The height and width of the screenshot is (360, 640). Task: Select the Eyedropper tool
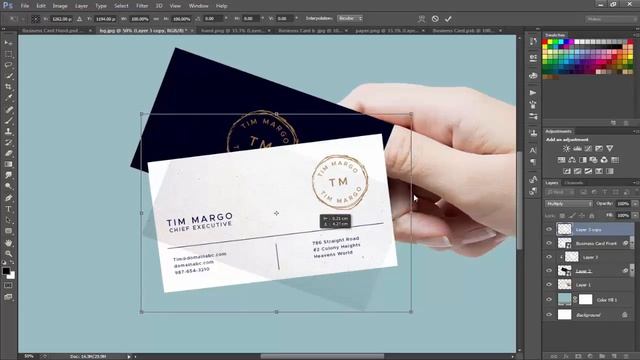[x=8, y=98]
